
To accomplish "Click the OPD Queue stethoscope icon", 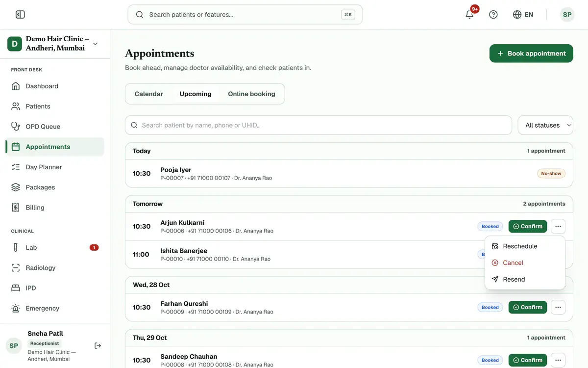I will point(16,127).
